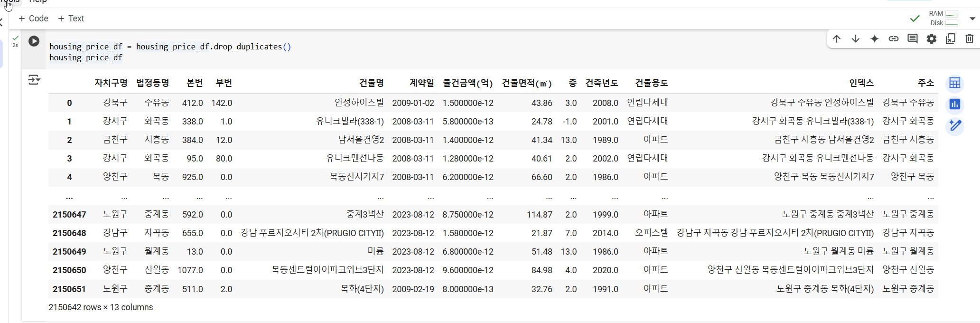View RAM and Disk usage indicator
This screenshot has height=323, width=980.
pyautogui.click(x=943, y=19)
